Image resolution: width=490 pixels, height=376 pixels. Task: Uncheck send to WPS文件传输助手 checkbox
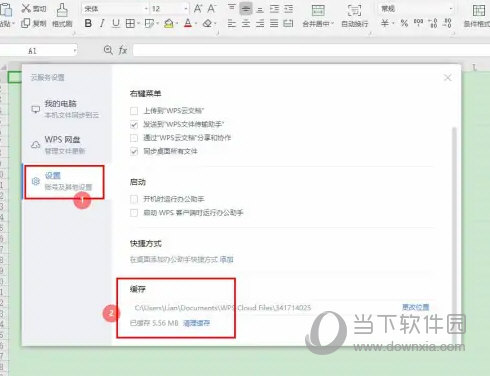click(x=134, y=125)
